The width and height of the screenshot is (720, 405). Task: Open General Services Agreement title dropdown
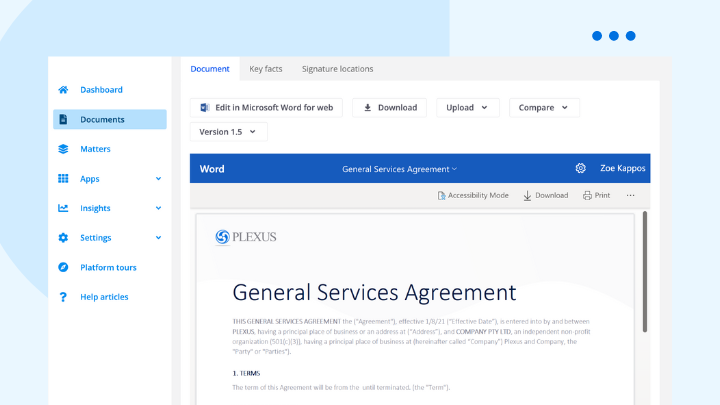tap(399, 169)
